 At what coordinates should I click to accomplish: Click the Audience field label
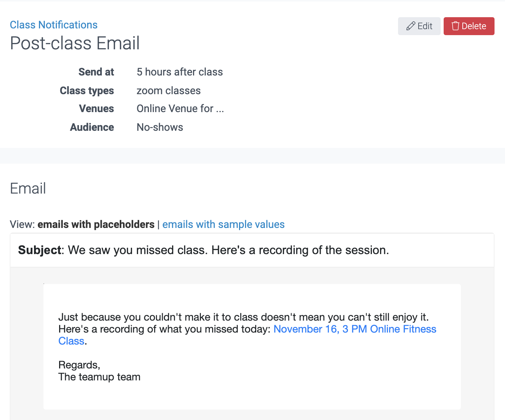[92, 127]
